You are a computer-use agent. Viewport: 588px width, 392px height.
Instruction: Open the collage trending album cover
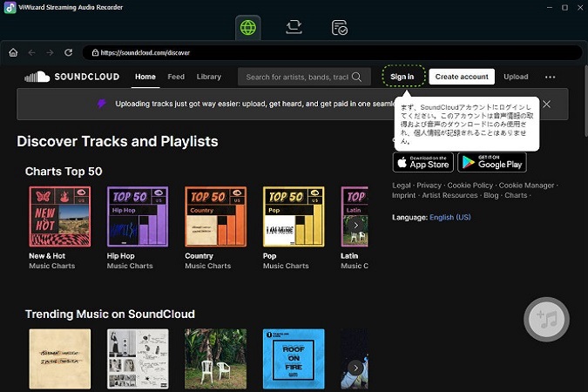[138, 359]
